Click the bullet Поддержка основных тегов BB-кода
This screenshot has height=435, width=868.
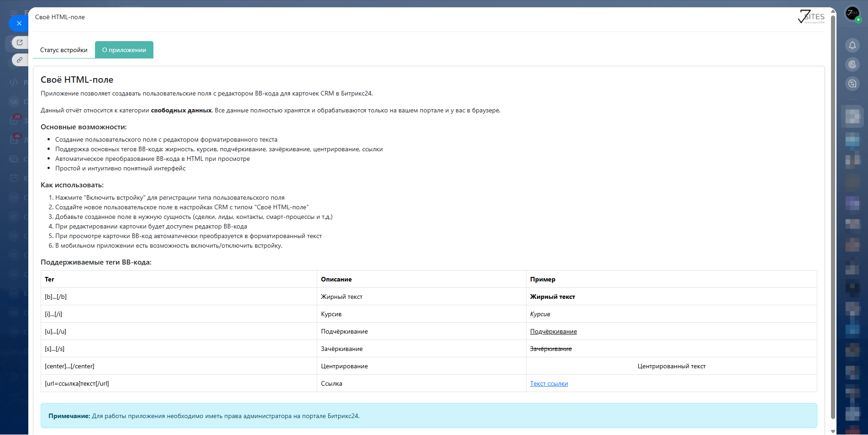(x=219, y=149)
